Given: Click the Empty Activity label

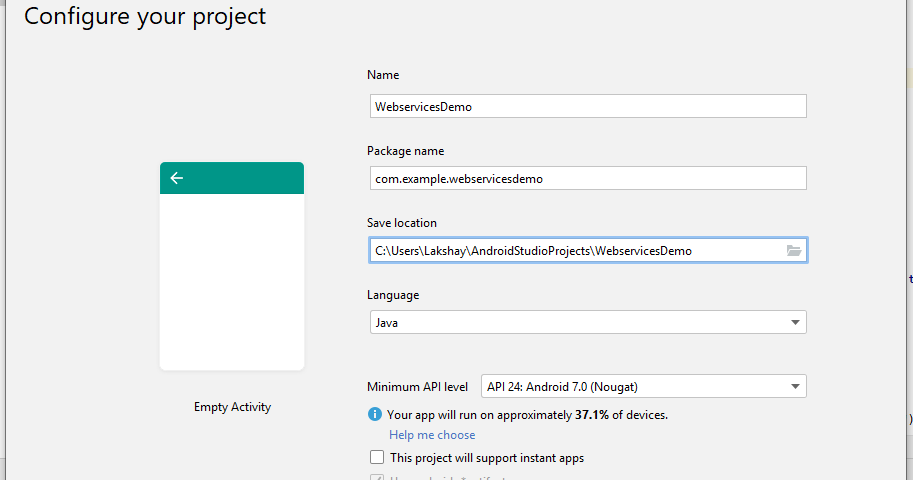Looking at the screenshot, I should [x=232, y=407].
